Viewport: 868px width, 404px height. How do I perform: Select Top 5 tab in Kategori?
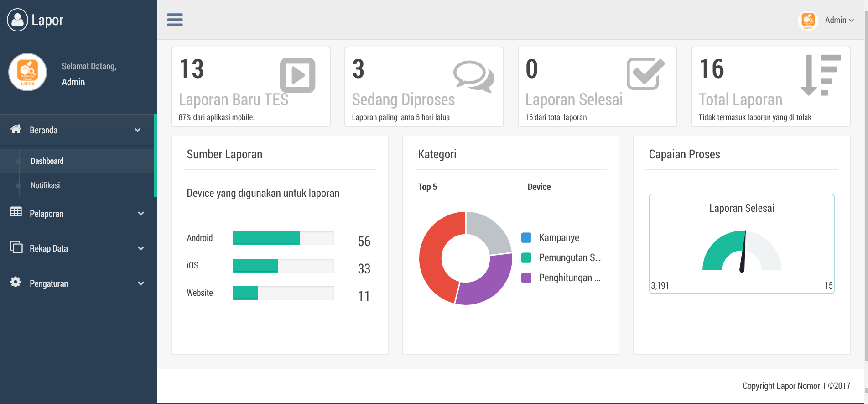[x=427, y=187]
